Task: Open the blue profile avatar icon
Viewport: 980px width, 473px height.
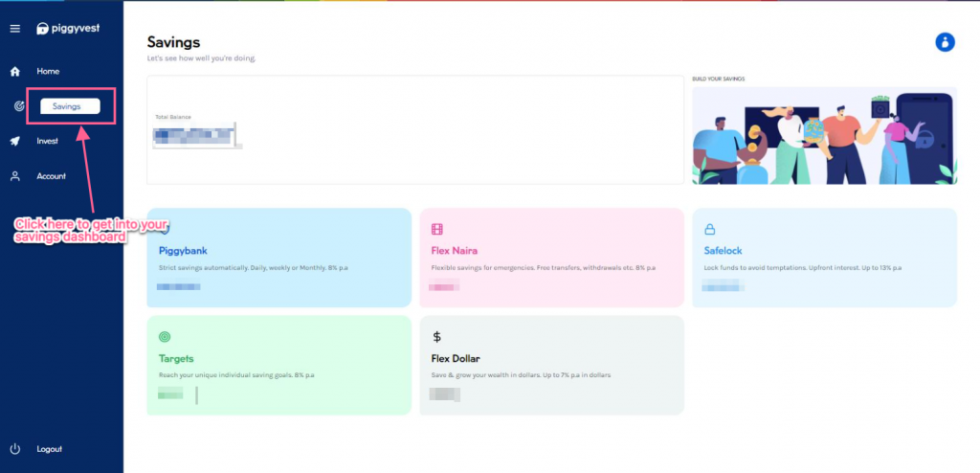Action: (x=945, y=42)
